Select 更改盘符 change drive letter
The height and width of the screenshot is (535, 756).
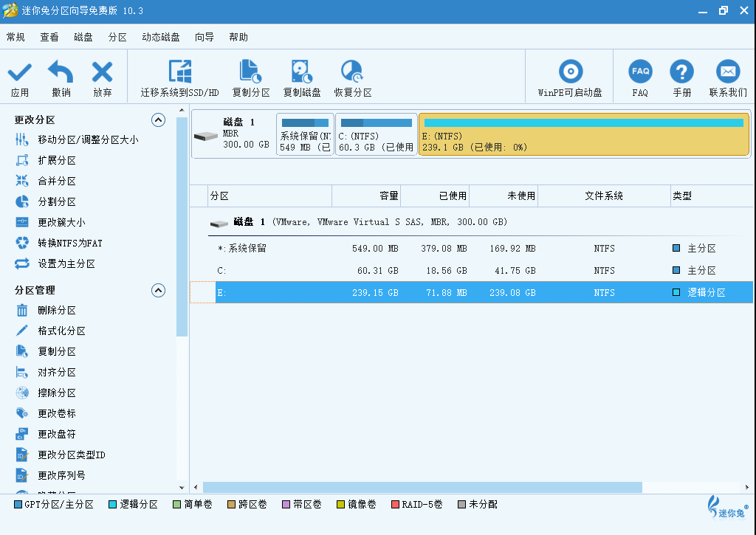coord(56,434)
